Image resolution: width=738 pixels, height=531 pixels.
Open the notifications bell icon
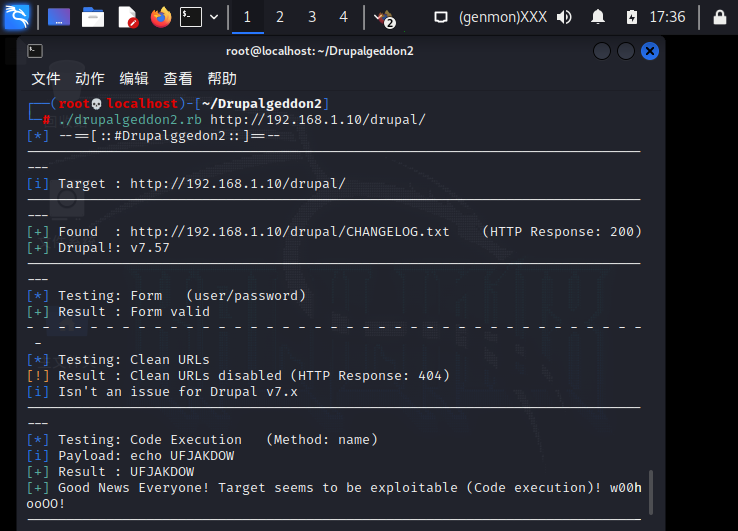598,17
